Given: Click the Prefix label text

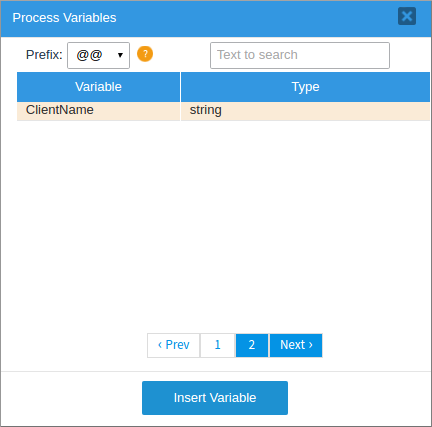Looking at the screenshot, I should tap(44, 55).
